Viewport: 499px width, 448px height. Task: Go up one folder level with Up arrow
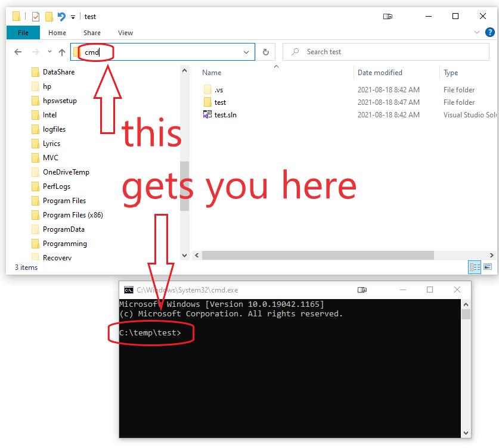pos(61,52)
